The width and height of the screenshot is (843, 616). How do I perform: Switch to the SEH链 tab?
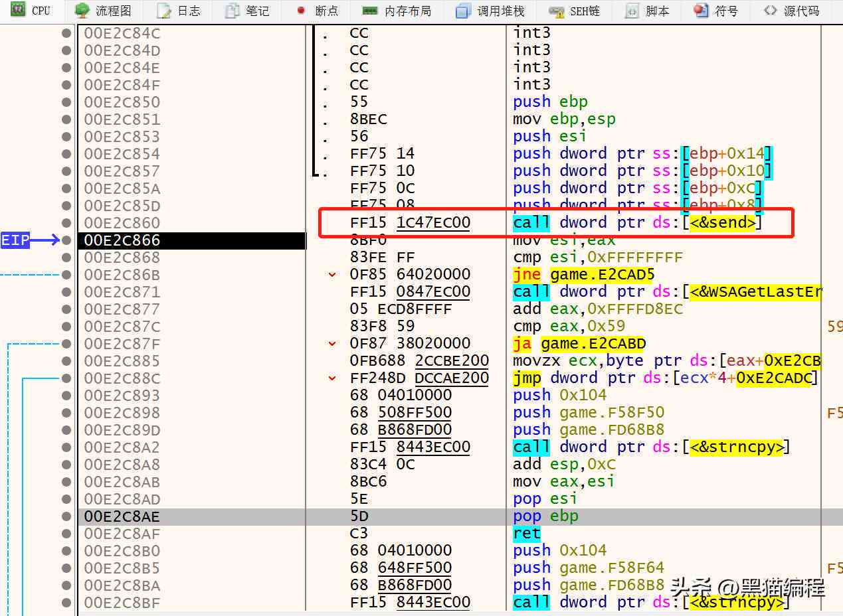click(575, 11)
